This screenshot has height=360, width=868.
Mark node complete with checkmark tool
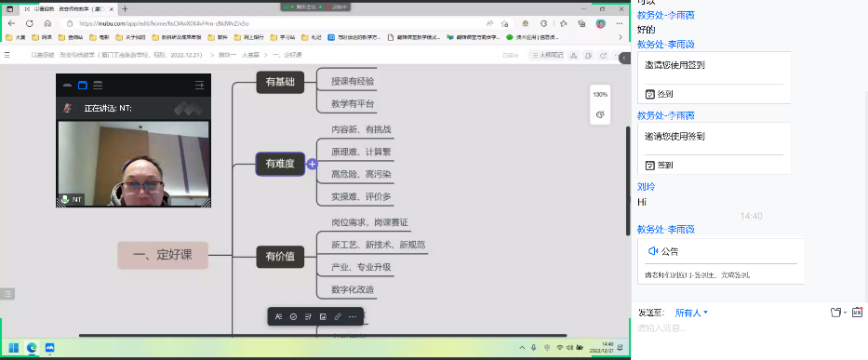click(x=293, y=317)
